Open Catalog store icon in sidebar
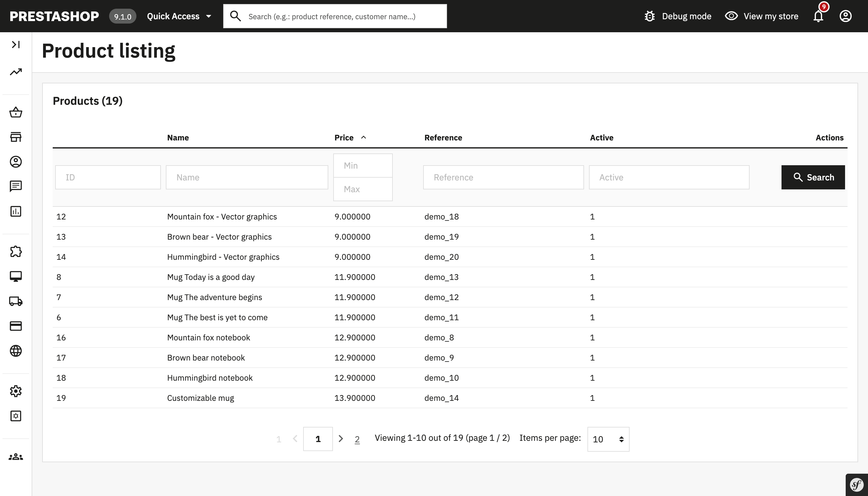This screenshot has width=868, height=496. click(16, 137)
